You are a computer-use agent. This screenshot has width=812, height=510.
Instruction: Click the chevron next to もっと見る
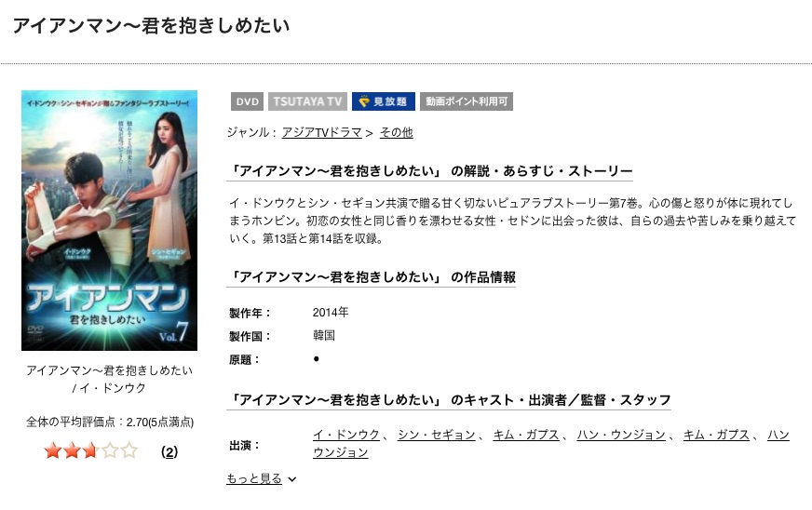[x=292, y=479]
